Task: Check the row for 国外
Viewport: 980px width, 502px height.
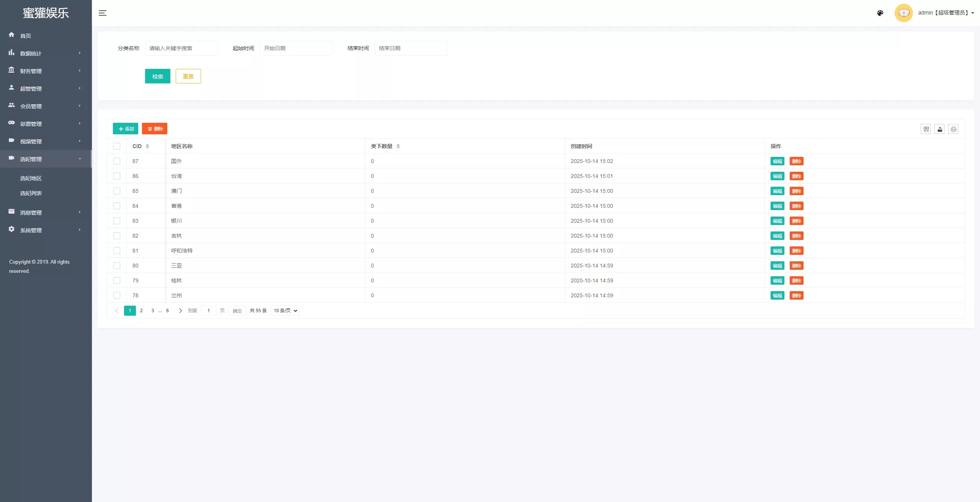Action: (x=117, y=161)
